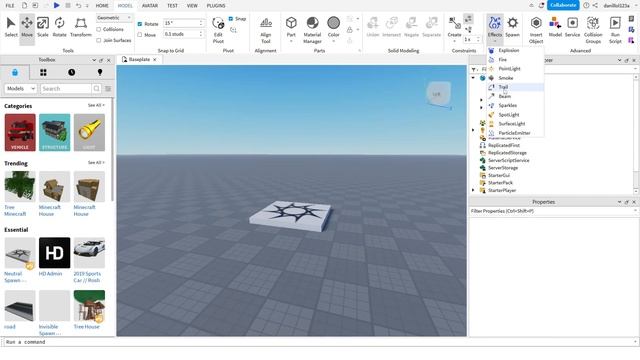This screenshot has height=360, width=640.
Task: Select Trail from the Effects menu
Action: click(516, 87)
